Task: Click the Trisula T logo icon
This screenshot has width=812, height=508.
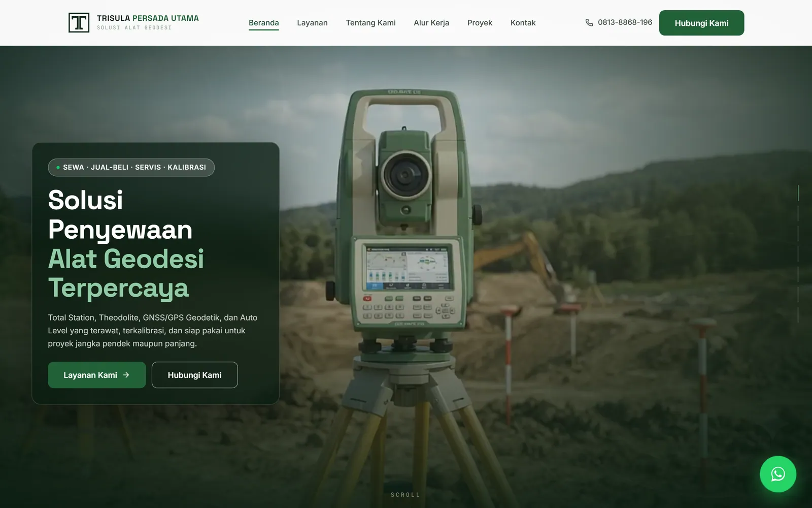Action: coord(79,23)
